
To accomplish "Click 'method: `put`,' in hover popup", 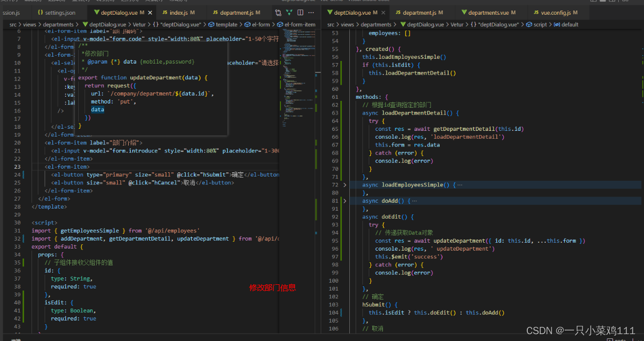I will (113, 101).
